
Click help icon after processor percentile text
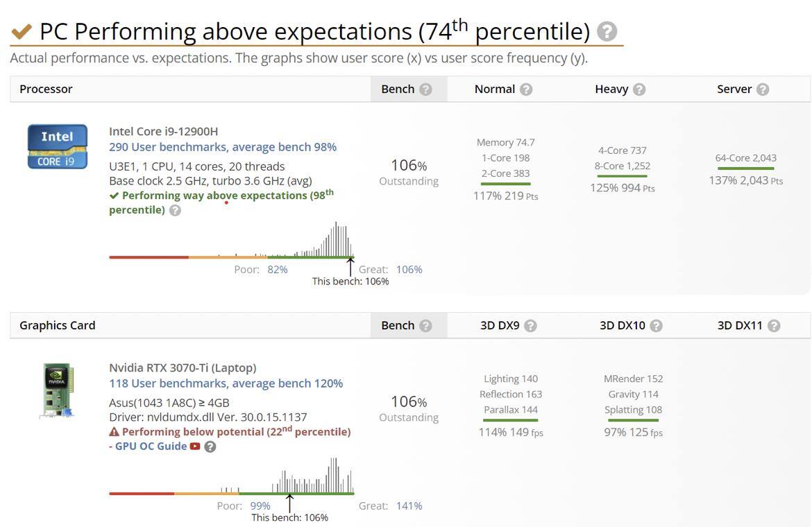point(175,210)
